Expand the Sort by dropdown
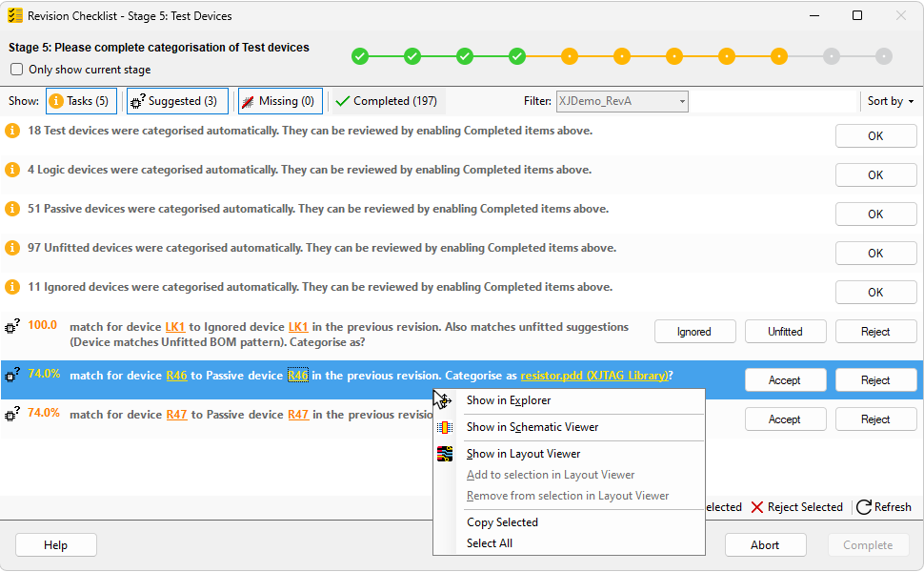 890,101
